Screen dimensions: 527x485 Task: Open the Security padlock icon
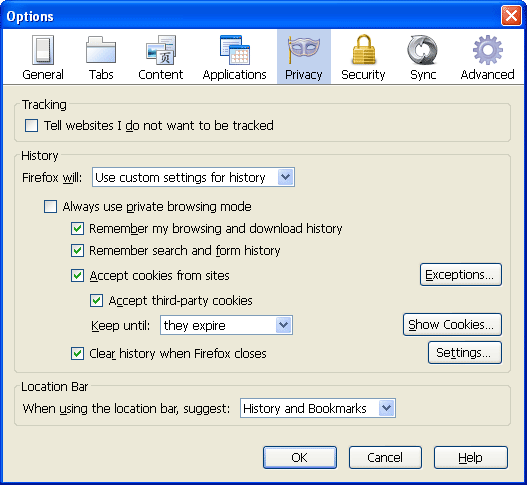click(363, 49)
